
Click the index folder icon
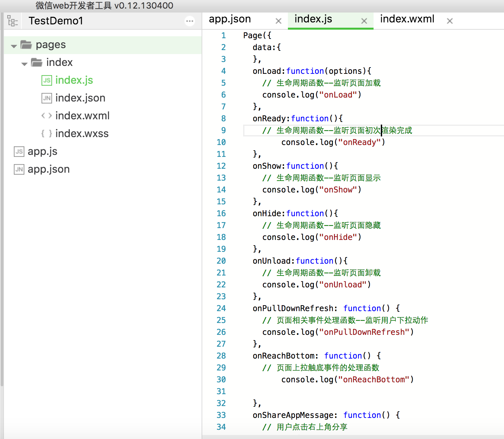tap(37, 62)
